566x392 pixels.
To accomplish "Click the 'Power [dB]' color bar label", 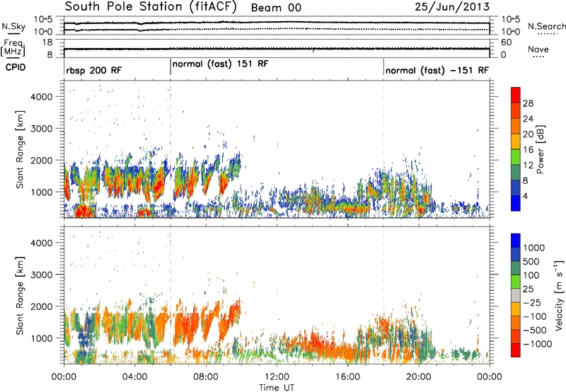I will pos(540,149).
